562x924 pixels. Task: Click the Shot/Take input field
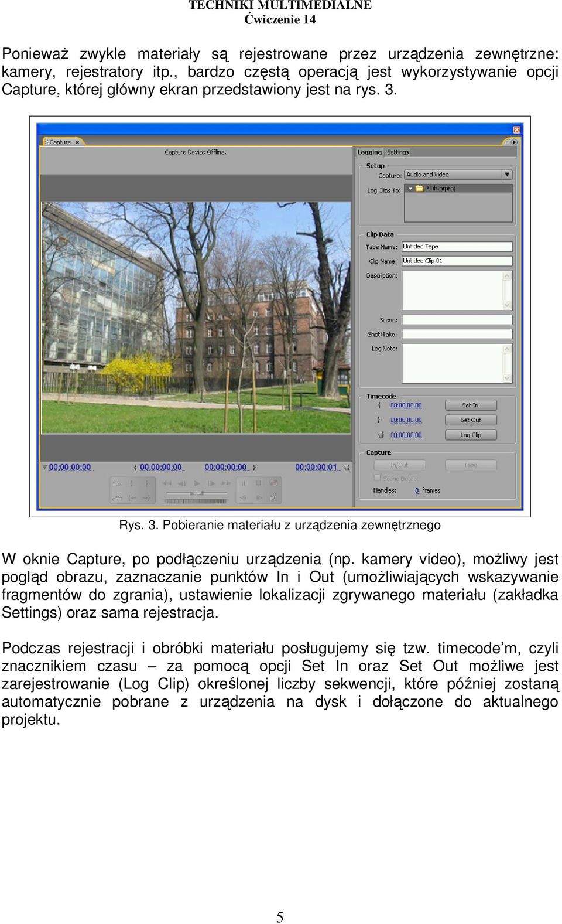pyautogui.click(x=457, y=334)
